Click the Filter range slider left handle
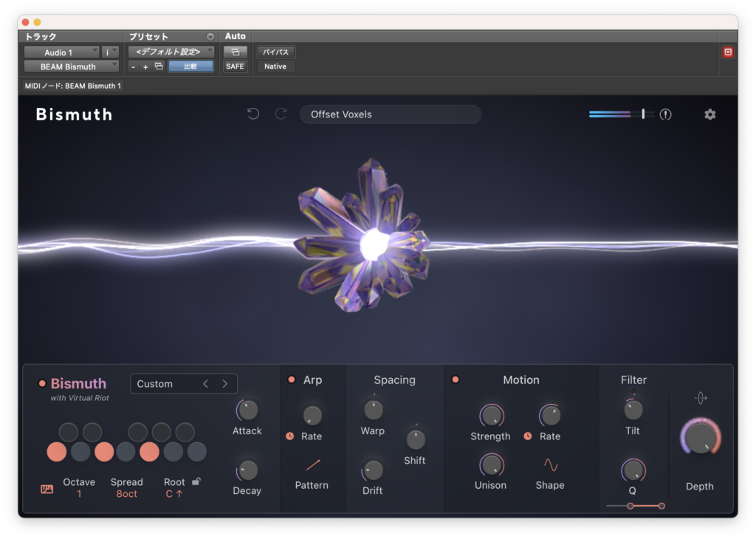 630,506
